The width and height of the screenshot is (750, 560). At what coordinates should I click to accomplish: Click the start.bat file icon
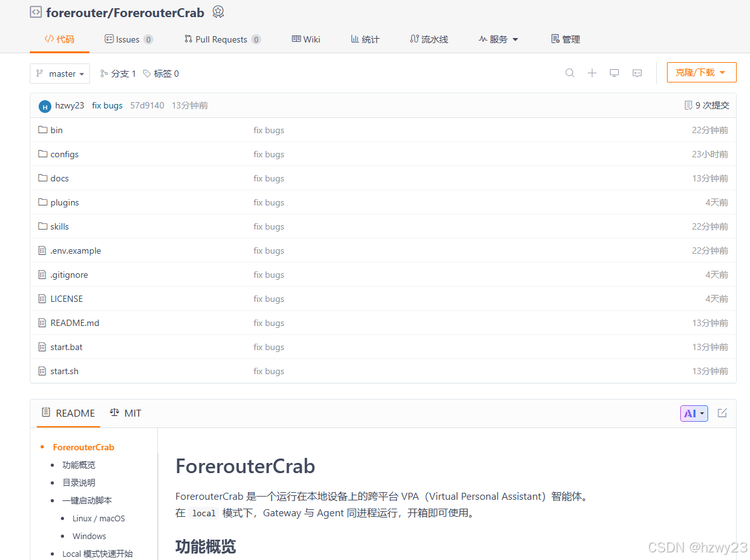[x=42, y=346]
